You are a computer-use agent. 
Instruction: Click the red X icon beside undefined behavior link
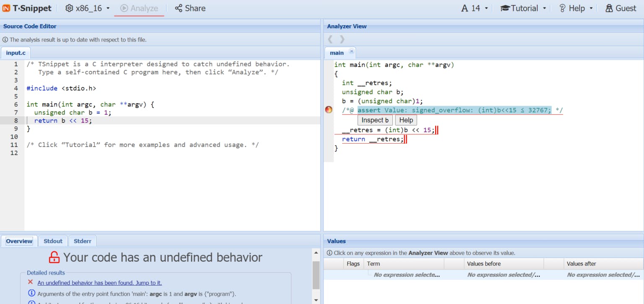30,282
